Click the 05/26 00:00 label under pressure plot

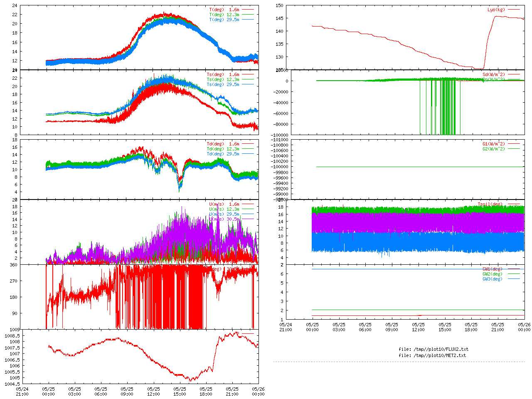click(258, 392)
